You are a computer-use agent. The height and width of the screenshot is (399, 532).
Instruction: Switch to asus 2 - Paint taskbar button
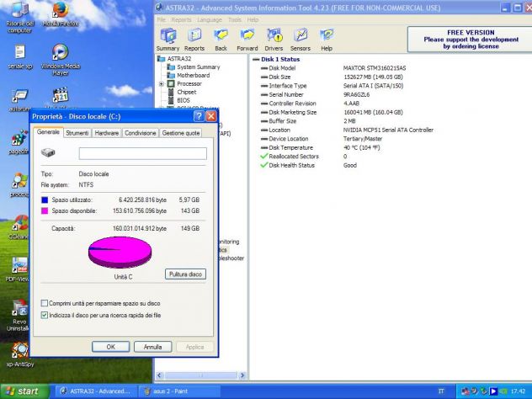[178, 391]
